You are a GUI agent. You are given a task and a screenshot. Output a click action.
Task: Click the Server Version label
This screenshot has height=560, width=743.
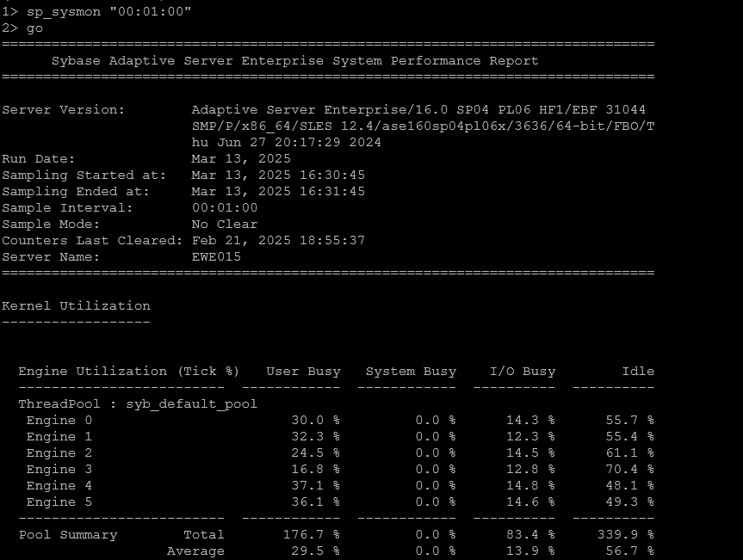pos(63,110)
